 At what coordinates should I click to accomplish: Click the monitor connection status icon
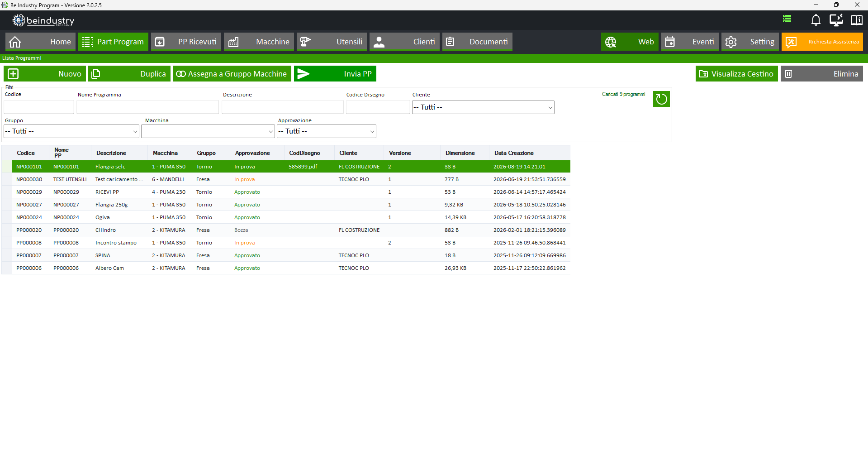tap(836, 20)
